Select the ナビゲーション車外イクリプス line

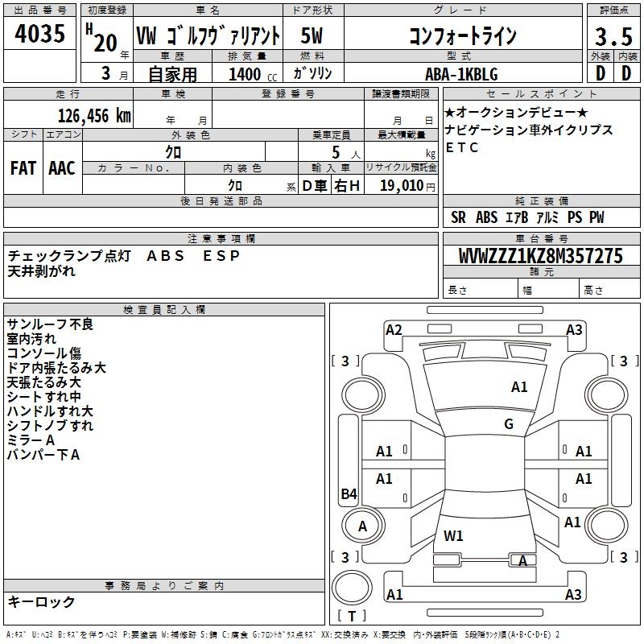point(529,130)
